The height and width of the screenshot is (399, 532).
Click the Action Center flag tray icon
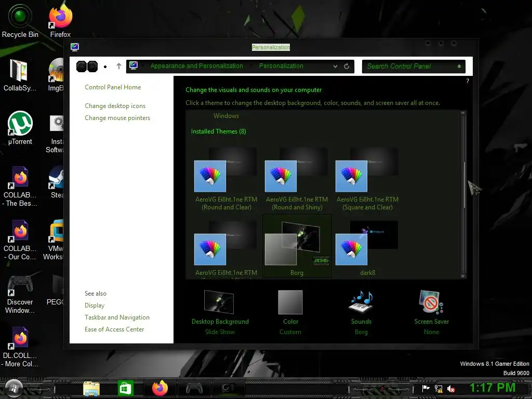(425, 389)
